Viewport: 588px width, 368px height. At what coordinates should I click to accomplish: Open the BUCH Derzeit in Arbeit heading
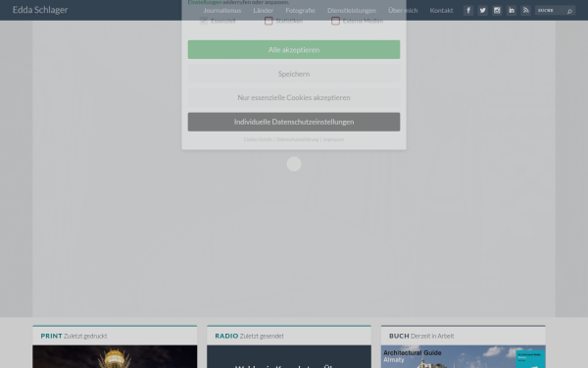tap(421, 336)
